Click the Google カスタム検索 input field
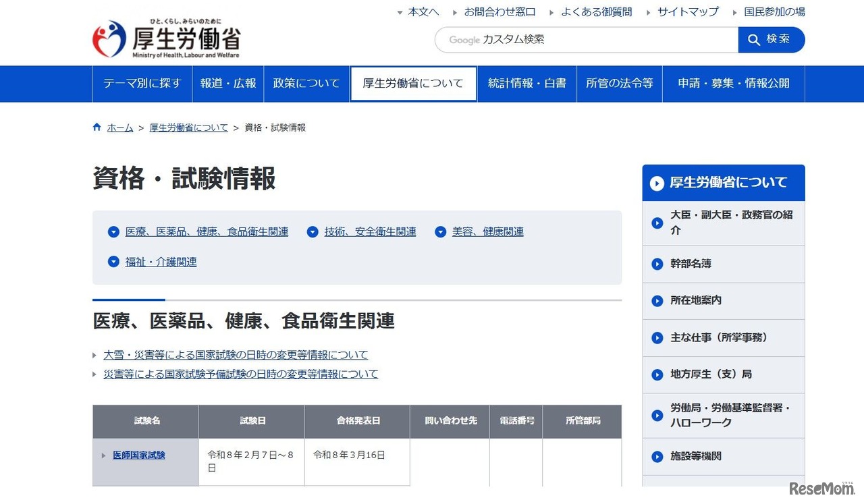864x504 pixels. tap(585, 39)
